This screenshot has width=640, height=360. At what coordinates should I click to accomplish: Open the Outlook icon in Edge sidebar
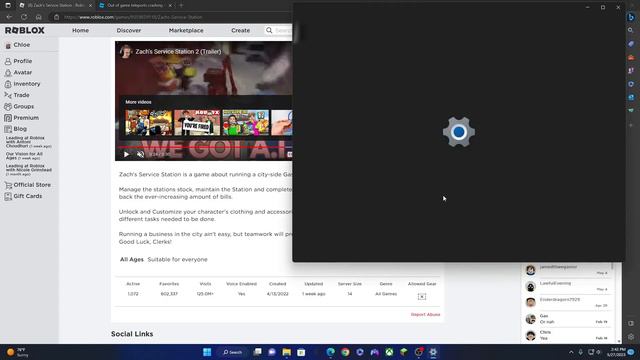631,98
